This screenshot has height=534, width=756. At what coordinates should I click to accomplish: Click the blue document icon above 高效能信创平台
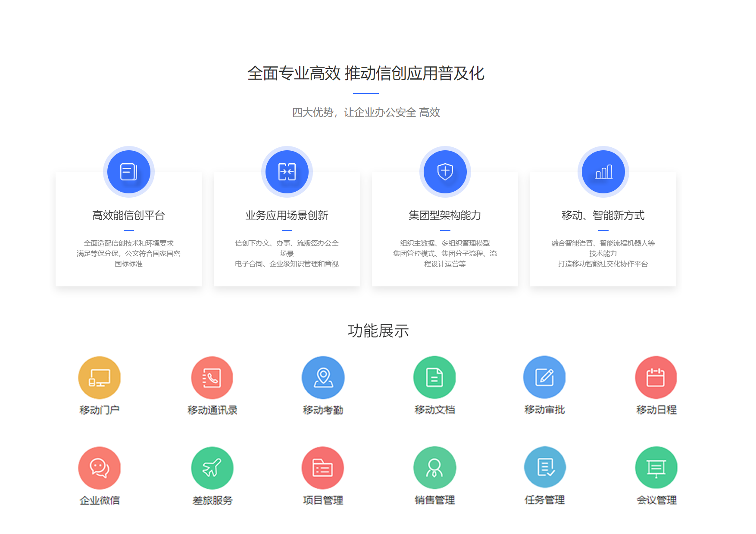pos(128,172)
